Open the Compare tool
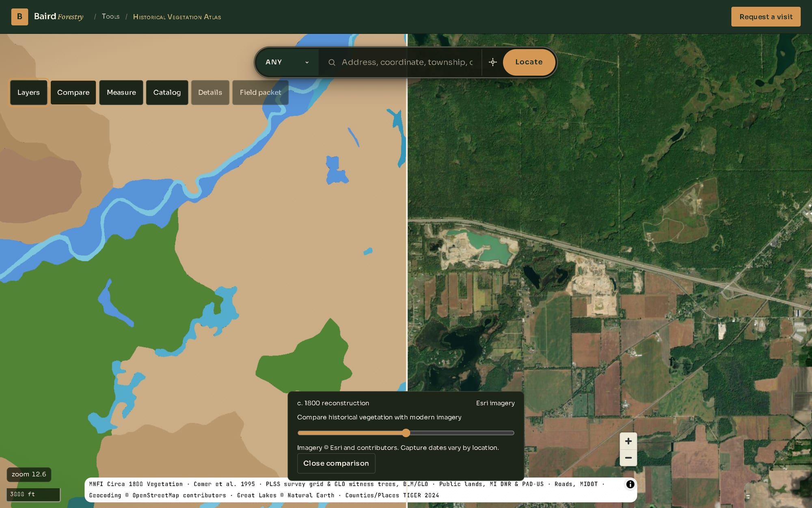The height and width of the screenshot is (508, 812). pyautogui.click(x=73, y=92)
